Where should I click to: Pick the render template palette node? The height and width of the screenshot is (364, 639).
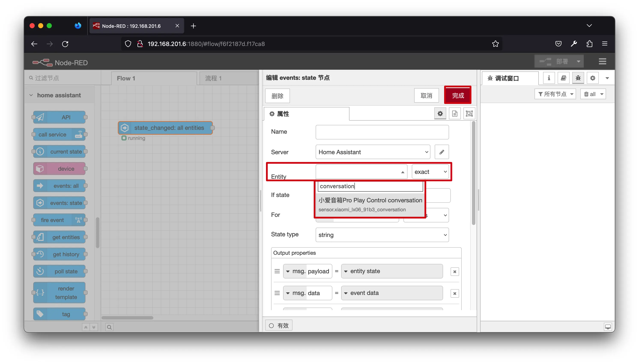tap(59, 293)
